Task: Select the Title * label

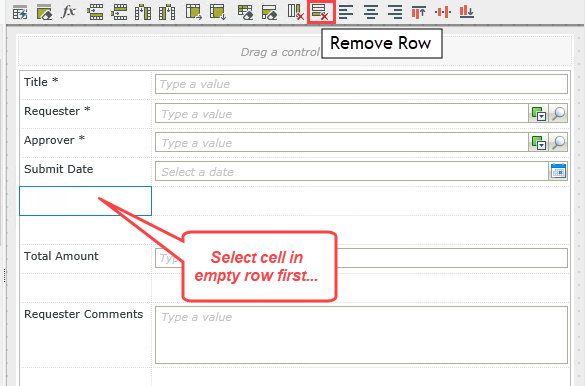Action: (x=41, y=82)
